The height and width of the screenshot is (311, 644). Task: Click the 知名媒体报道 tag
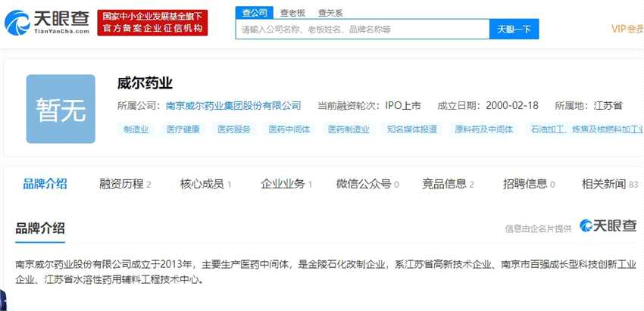(x=412, y=129)
